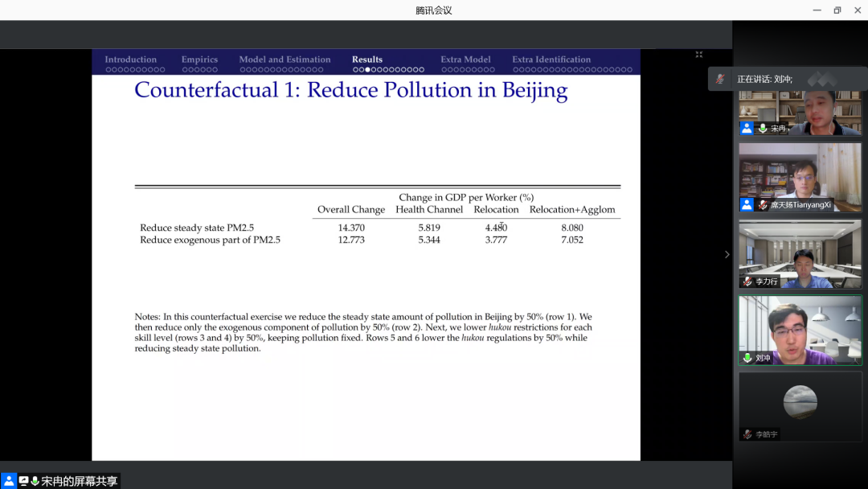This screenshot has width=868, height=489.
Task: Click the muted mic icon in the speaking banner
Action: 721,79
